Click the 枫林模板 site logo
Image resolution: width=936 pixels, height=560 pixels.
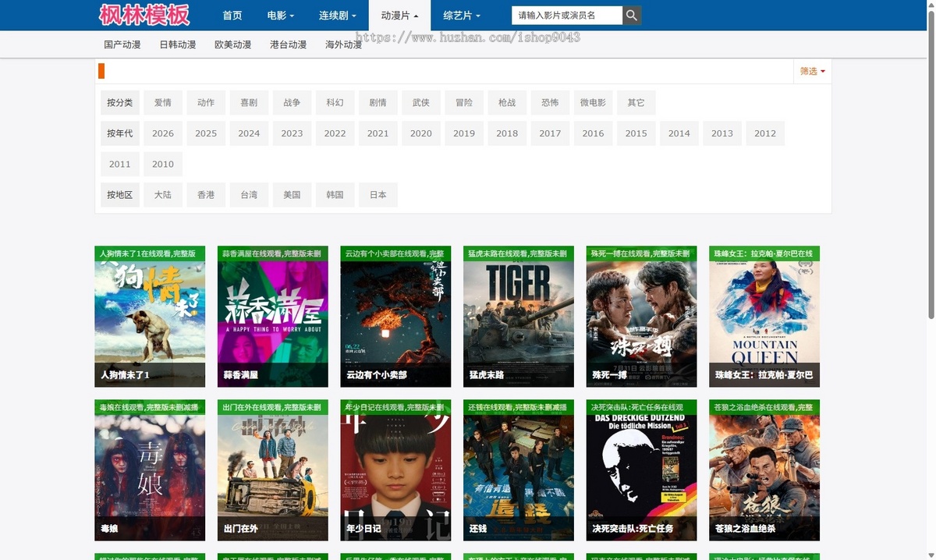point(144,15)
